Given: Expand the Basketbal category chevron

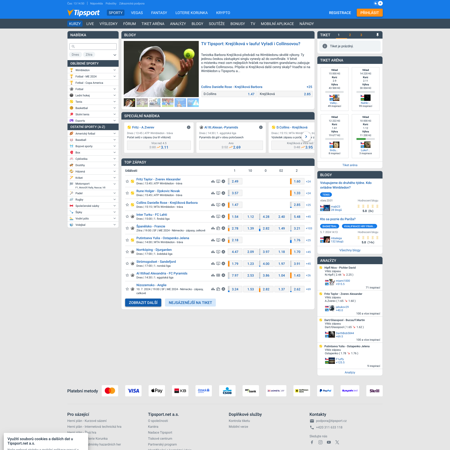Looking at the screenshot, I should point(114,108).
